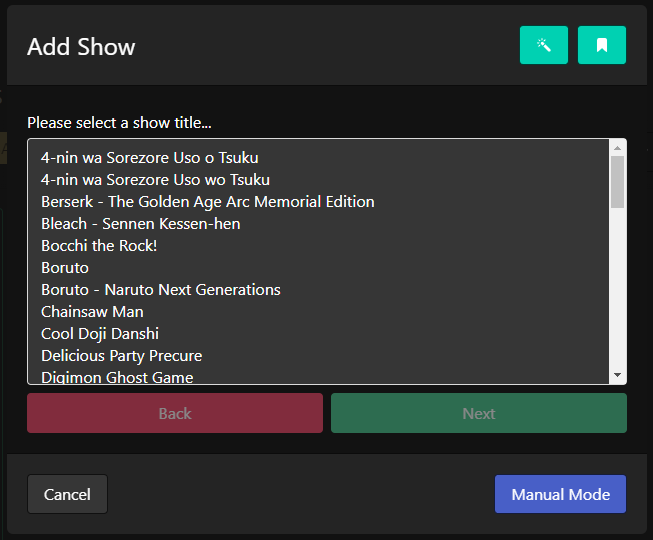Screen dimensions: 653x540
Task: Click the magic wand button
Action: (543, 45)
